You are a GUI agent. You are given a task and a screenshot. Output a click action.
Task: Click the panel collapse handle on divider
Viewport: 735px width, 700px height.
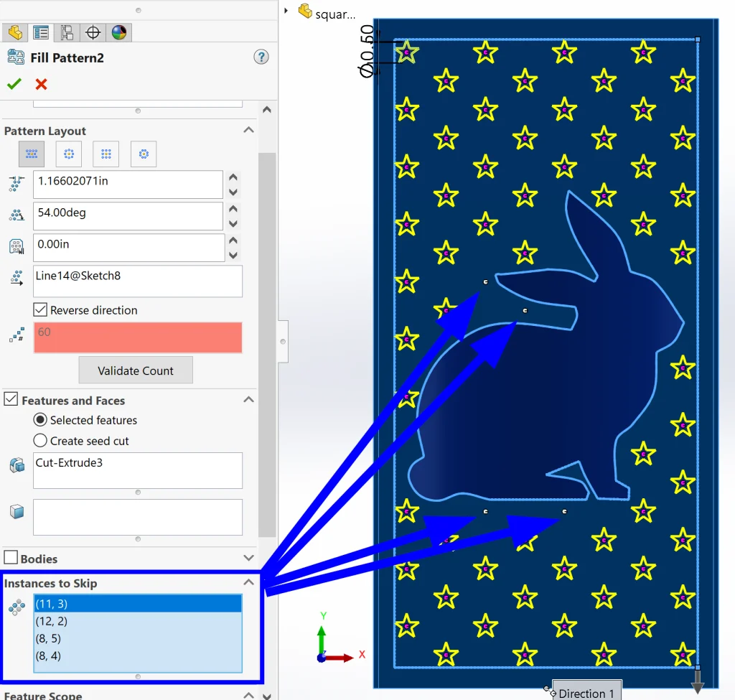pyautogui.click(x=283, y=341)
